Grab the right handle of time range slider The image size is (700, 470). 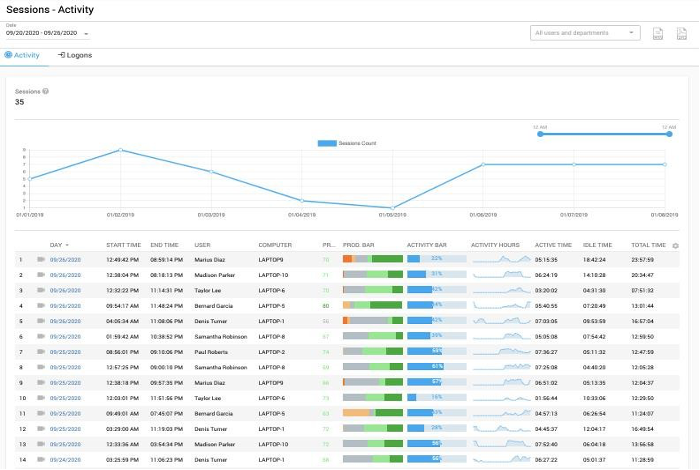tap(669, 134)
